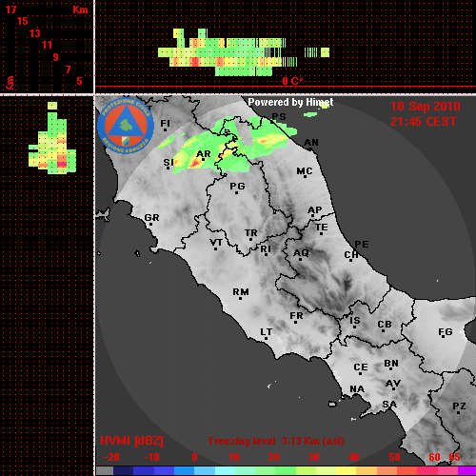
Task: Click the VT city label
Action: coord(216,243)
